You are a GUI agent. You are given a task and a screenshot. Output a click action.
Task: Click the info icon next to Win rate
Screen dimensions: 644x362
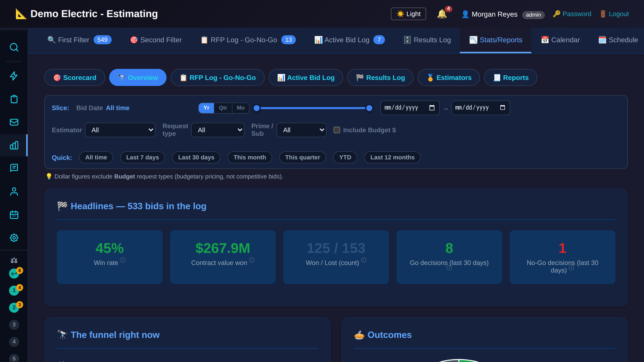tap(123, 260)
